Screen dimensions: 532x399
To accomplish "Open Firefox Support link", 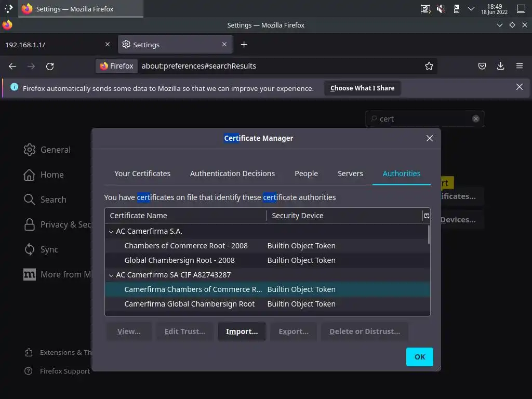I will (x=57, y=371).
